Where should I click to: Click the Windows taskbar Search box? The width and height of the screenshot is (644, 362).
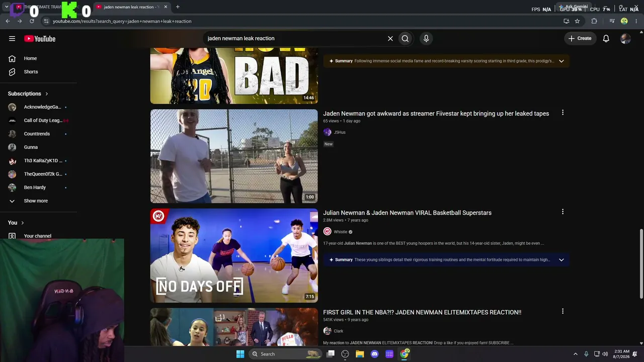tap(285, 354)
